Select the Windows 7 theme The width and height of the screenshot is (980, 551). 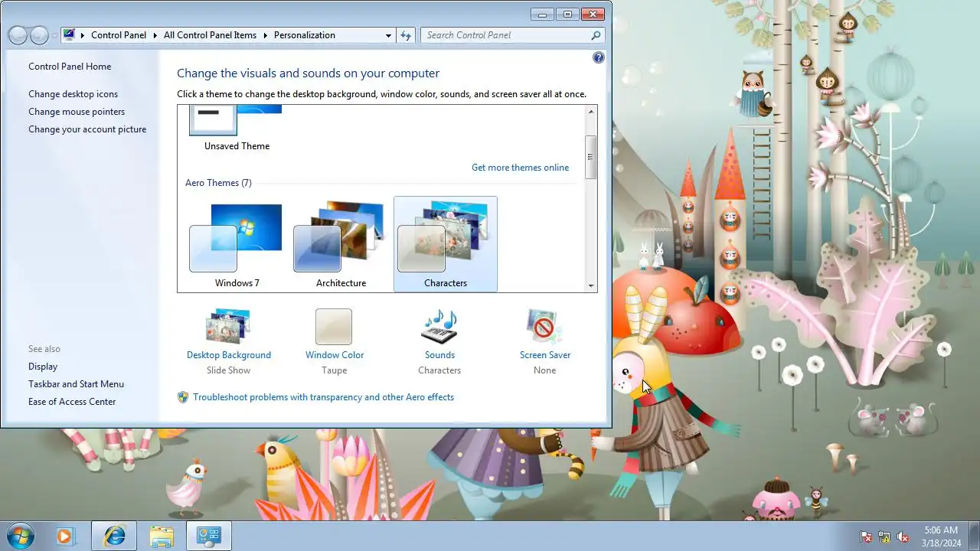click(237, 244)
